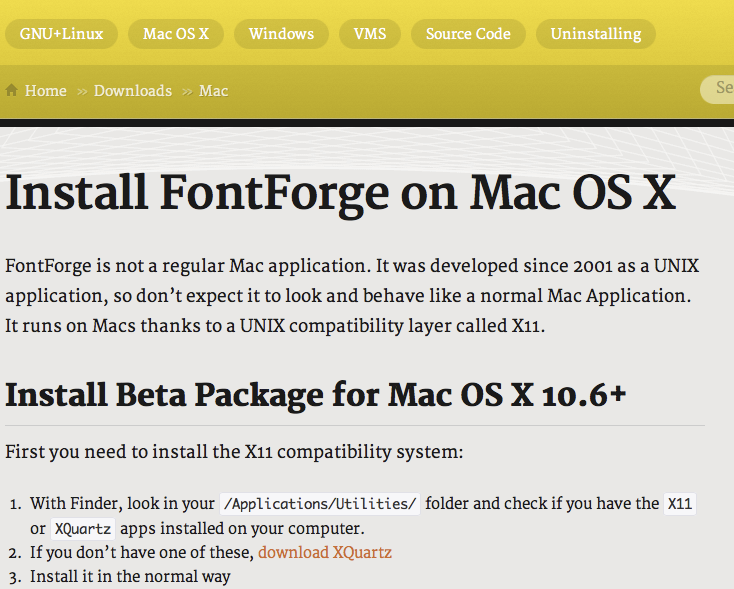
Task: Click 'Install it in the normal way' text
Action: point(130,576)
